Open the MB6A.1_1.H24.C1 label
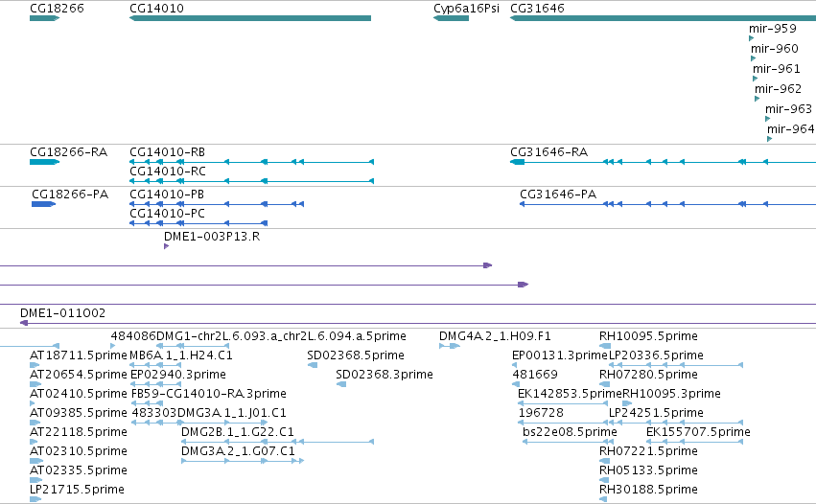The height and width of the screenshot is (504, 816). point(181,355)
